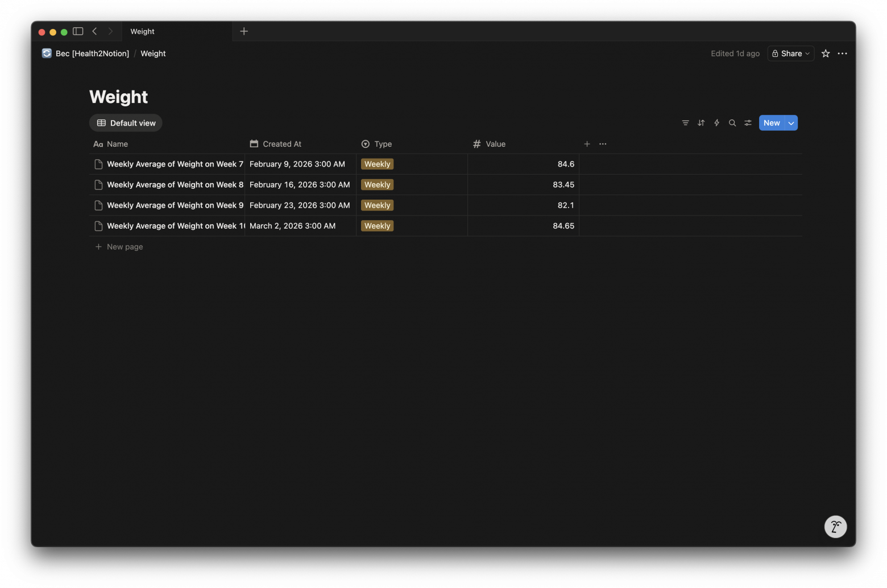Click the 82.1 value cell
Viewport: 887px width, 588px height.
click(x=523, y=205)
